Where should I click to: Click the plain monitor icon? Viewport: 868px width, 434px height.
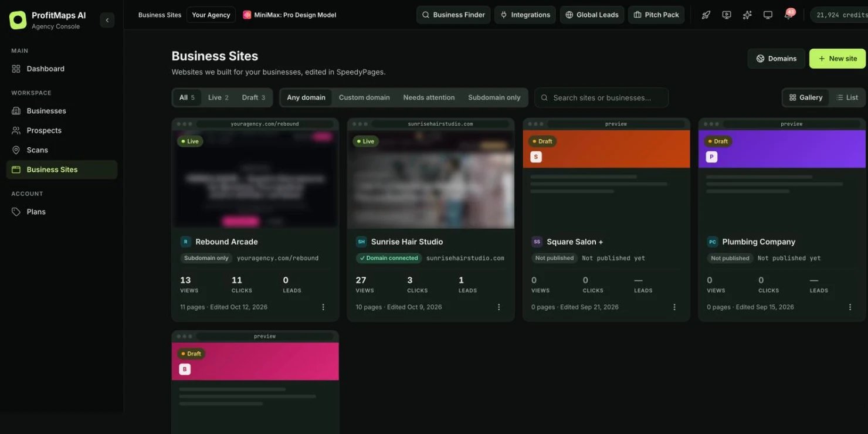click(x=768, y=15)
